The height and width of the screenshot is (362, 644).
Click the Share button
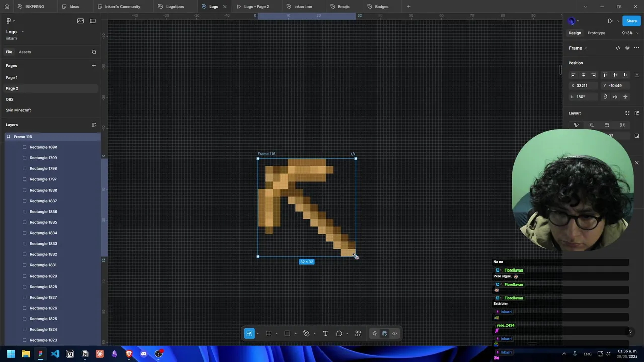pos(631,21)
